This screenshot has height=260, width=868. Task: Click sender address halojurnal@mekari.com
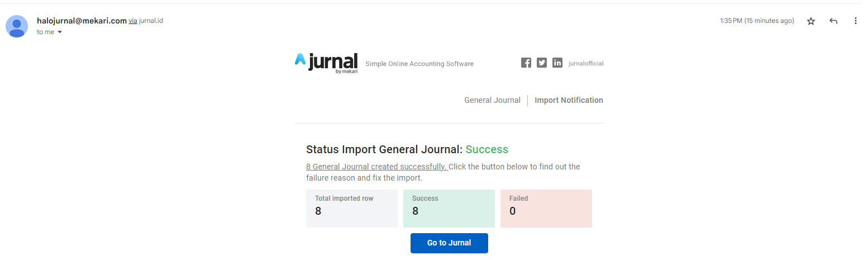coord(82,21)
